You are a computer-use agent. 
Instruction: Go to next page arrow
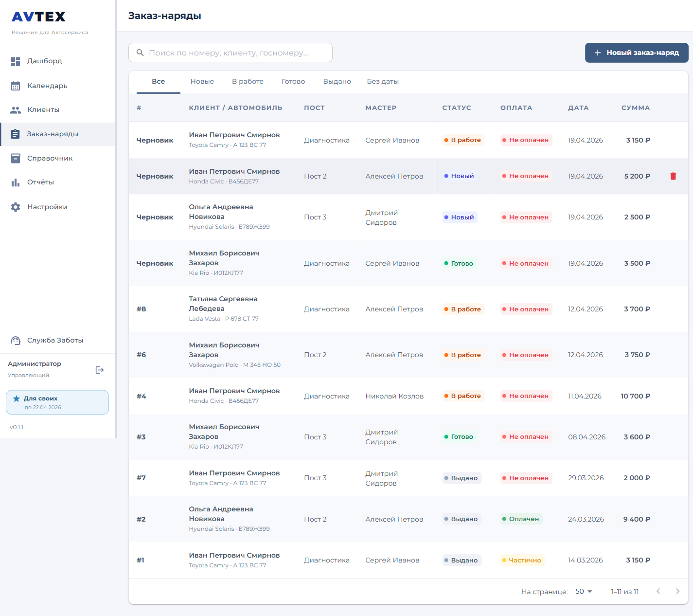coord(677,591)
